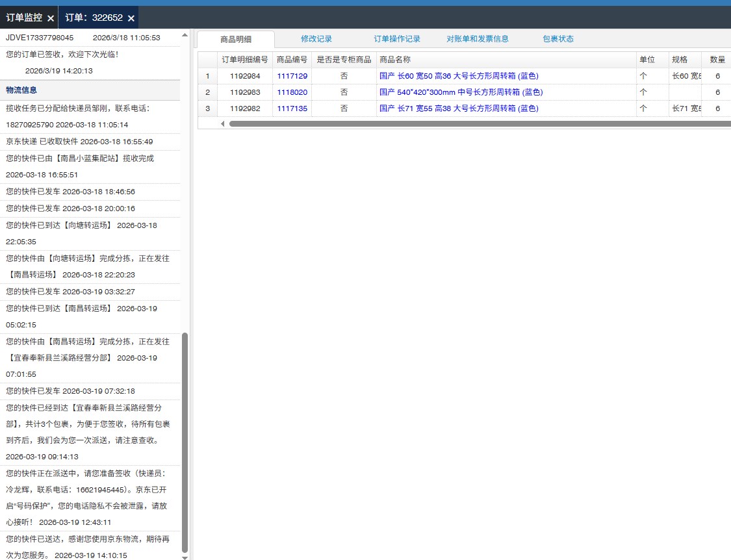
Task: Click the 长60 宽50 高36 product name link
Action: click(x=459, y=76)
